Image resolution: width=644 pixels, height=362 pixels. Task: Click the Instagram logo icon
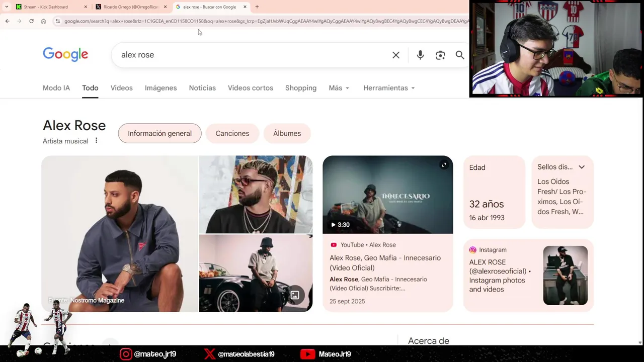pos(472,250)
